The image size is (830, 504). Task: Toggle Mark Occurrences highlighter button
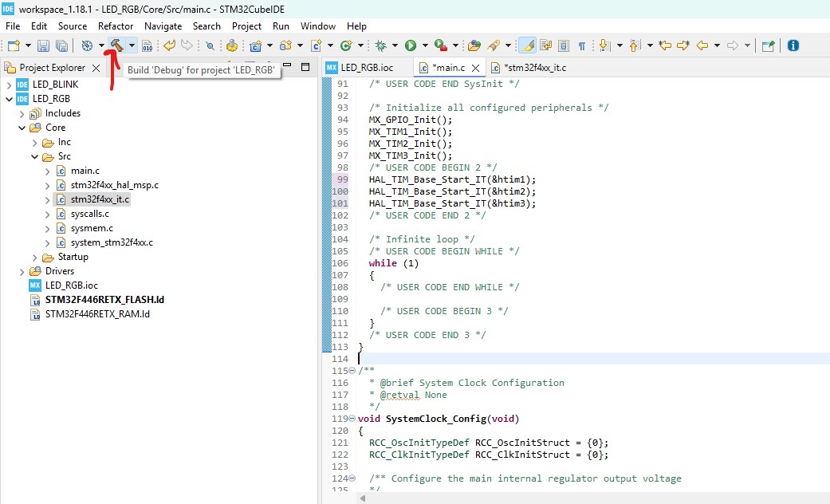click(527, 45)
